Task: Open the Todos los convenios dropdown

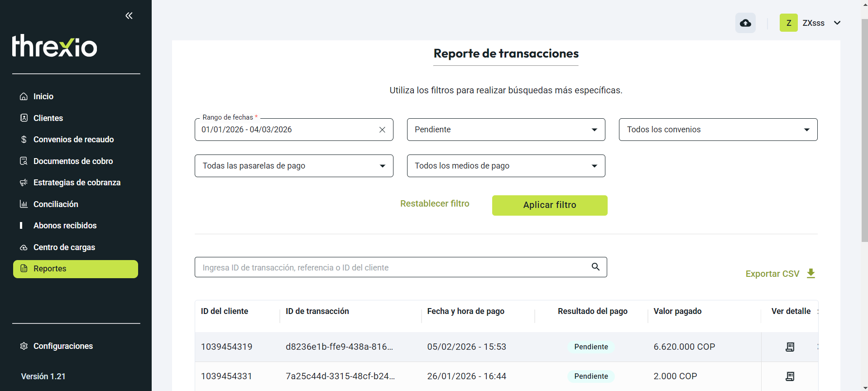Action: coord(718,130)
